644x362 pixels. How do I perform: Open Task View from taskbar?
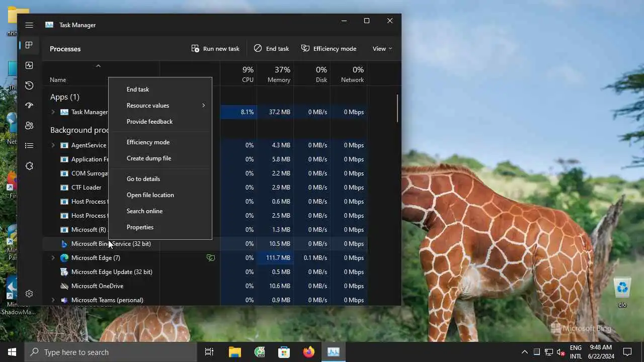(x=209, y=352)
